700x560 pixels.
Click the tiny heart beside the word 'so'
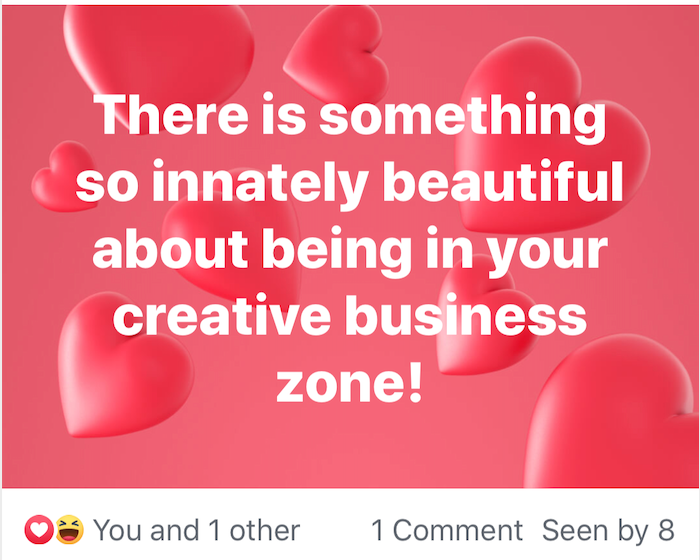pyautogui.click(x=65, y=176)
